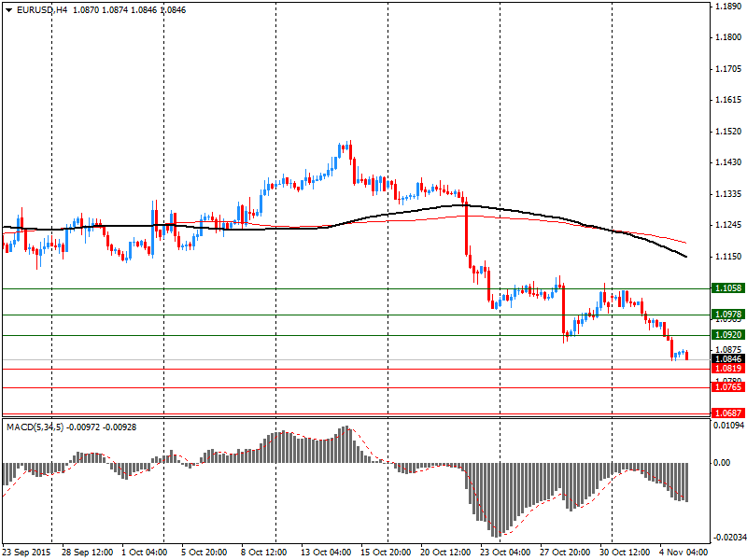Image resolution: width=747 pixels, height=560 pixels.
Task: Click the 23 Oct 04:00 time axis label
Action: coord(505,553)
